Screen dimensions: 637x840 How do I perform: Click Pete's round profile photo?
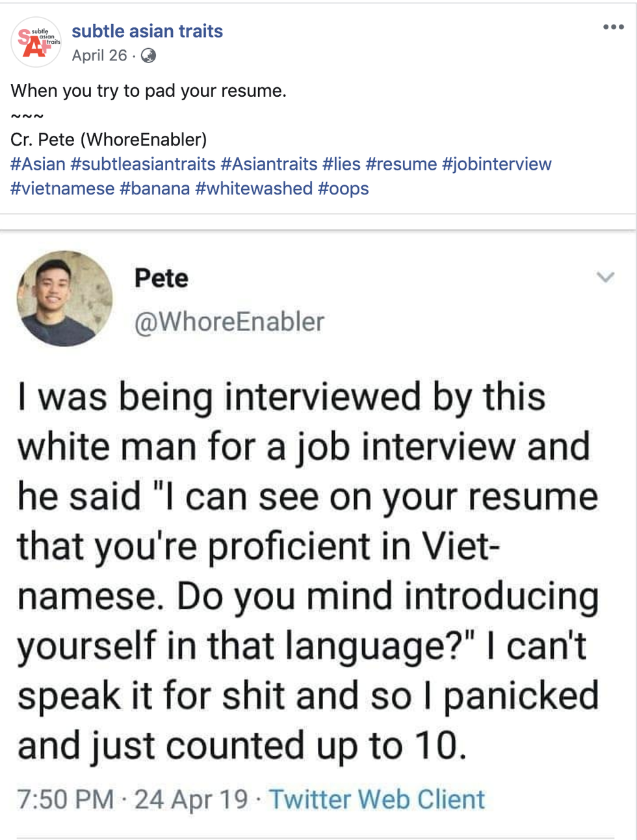(64, 298)
